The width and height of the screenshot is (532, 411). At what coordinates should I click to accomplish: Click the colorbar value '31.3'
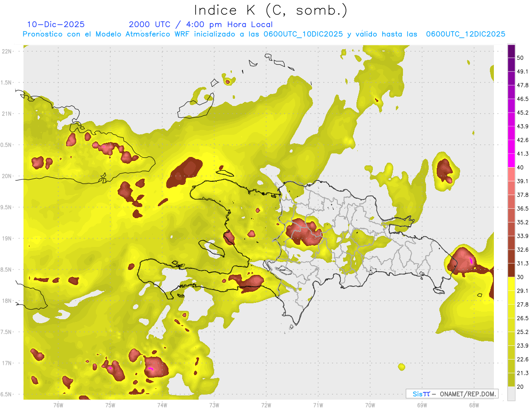[523, 263]
